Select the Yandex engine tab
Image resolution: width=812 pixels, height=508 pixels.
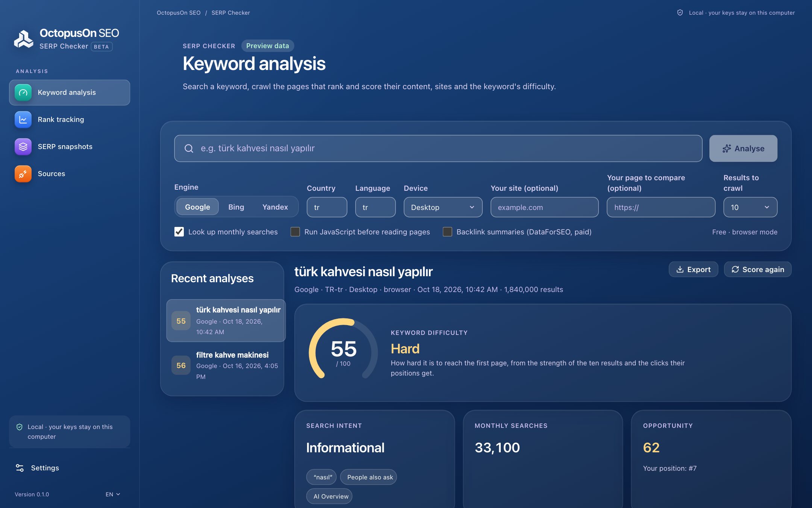tap(275, 207)
